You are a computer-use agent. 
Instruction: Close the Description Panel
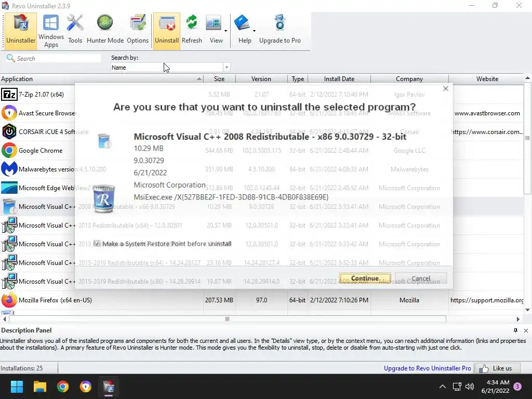pyautogui.click(x=526, y=330)
